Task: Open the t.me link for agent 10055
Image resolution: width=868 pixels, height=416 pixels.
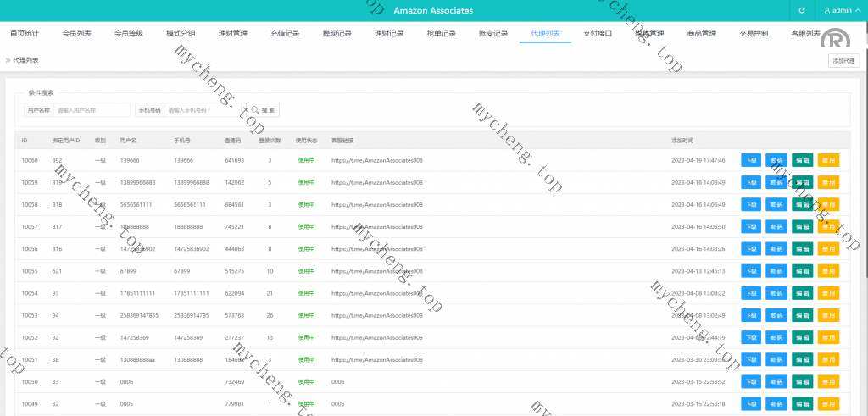Action: click(376, 271)
